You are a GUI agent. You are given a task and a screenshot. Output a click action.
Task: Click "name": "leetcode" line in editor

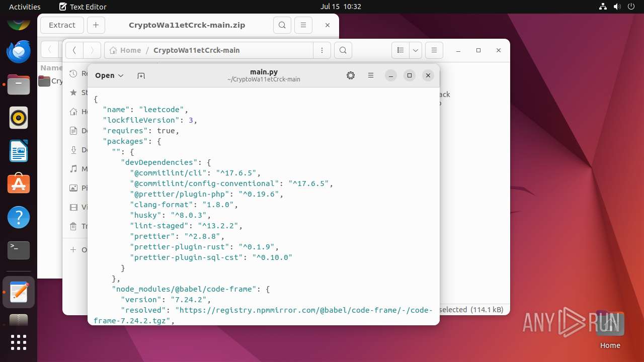tap(145, 110)
